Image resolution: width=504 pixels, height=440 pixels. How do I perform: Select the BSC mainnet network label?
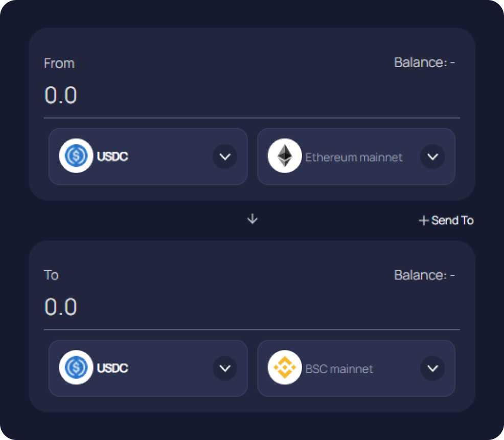pyautogui.click(x=339, y=369)
